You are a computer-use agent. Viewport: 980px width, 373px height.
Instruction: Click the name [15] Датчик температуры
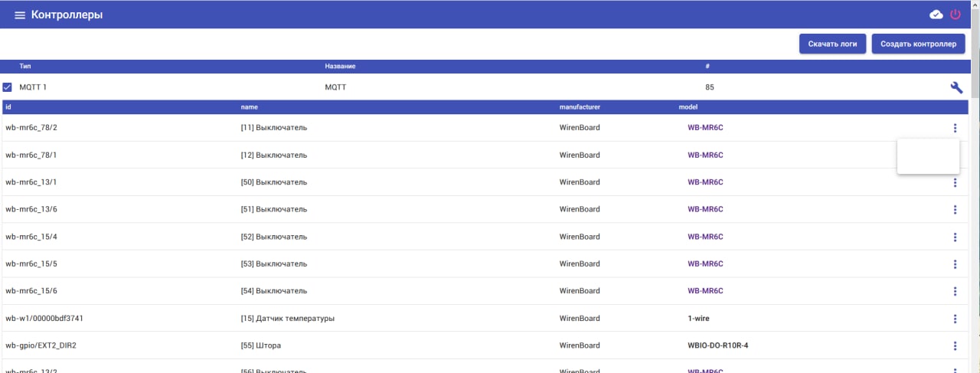point(288,318)
